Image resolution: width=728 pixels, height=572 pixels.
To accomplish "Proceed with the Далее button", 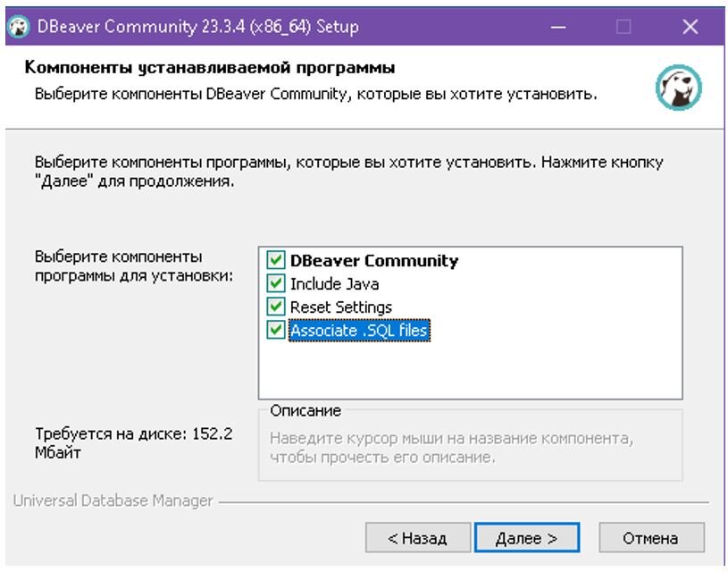I will pos(526,538).
